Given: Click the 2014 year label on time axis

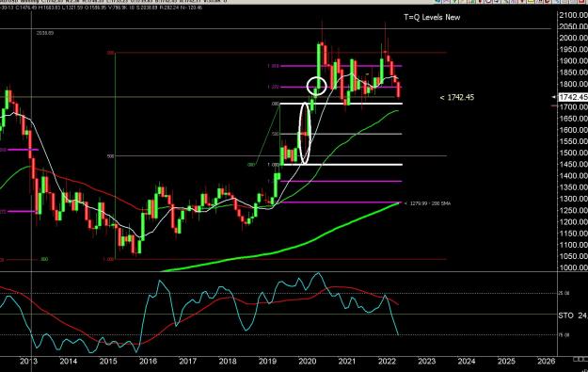Looking at the screenshot, I should (69, 362).
